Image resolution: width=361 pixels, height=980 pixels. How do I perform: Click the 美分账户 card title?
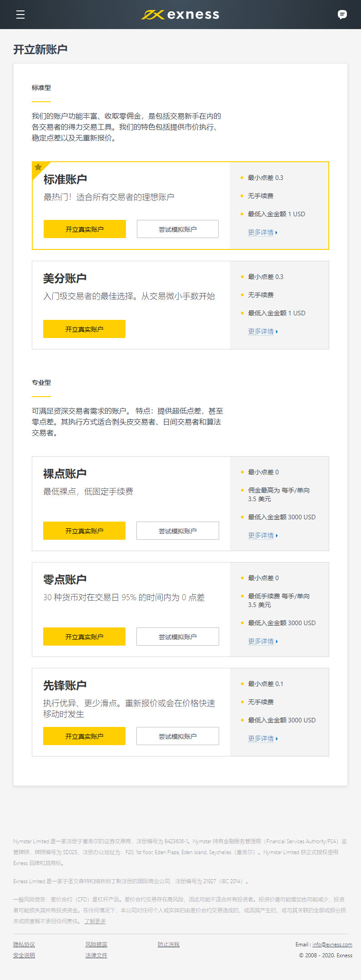(65, 278)
